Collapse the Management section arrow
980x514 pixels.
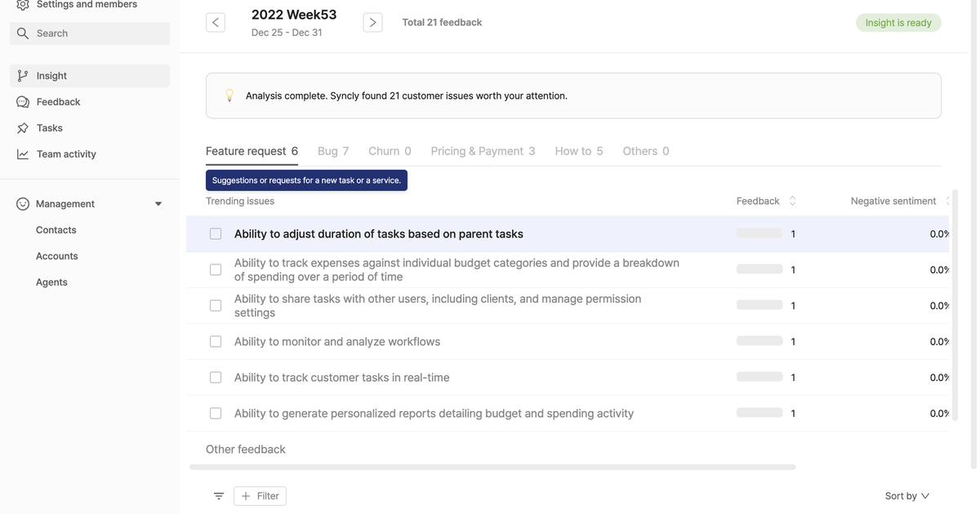[158, 204]
